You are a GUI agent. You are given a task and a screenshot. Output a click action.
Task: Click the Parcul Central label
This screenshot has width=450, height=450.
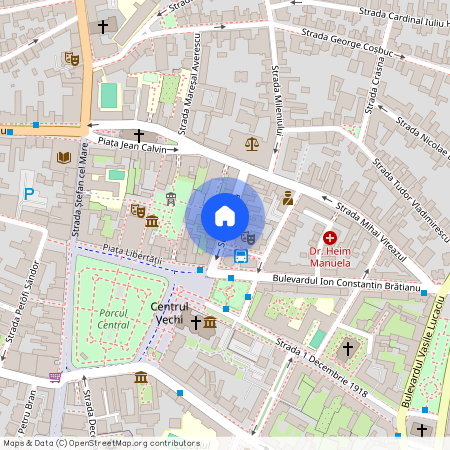(113, 319)
